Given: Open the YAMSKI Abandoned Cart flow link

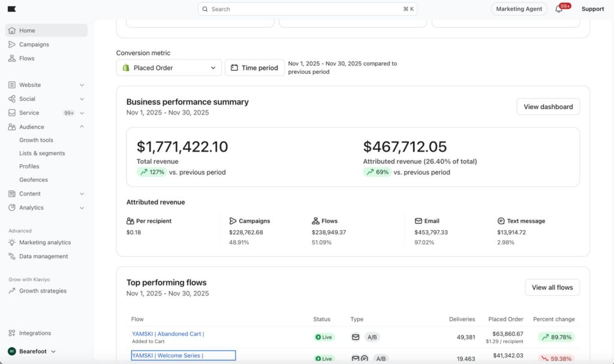Looking at the screenshot, I should click(168, 334).
